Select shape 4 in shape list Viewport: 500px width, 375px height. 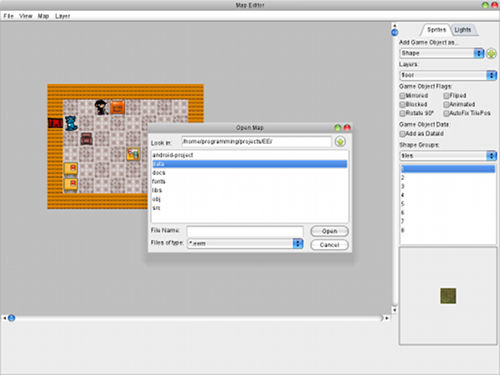point(448,195)
